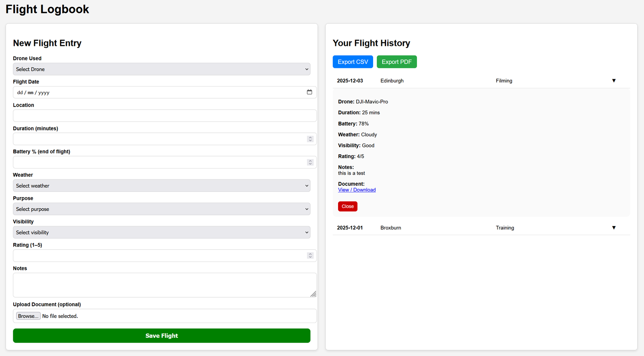This screenshot has width=644, height=356.
Task: Select the 2025-12-01 Broxburn flight row
Action: point(443,228)
